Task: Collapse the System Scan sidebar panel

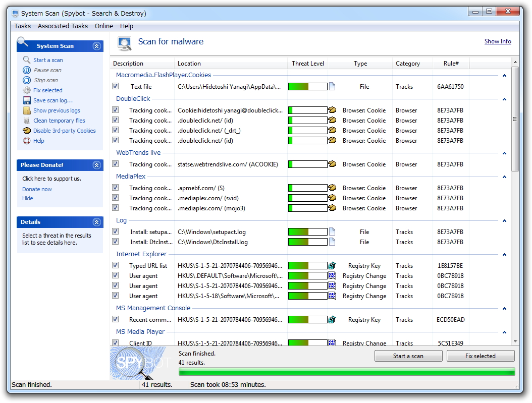Action: [x=97, y=46]
